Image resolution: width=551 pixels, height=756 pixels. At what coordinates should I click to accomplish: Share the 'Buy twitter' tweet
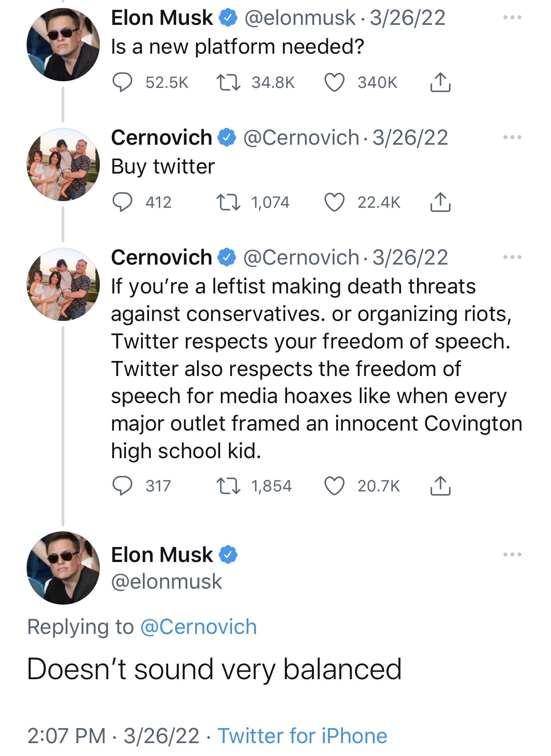[440, 202]
